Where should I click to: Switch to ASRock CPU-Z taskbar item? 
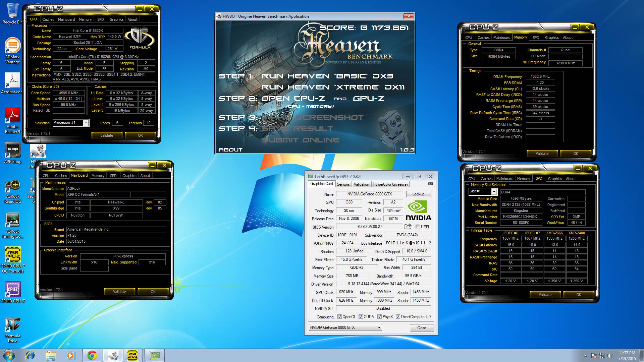pos(132,355)
